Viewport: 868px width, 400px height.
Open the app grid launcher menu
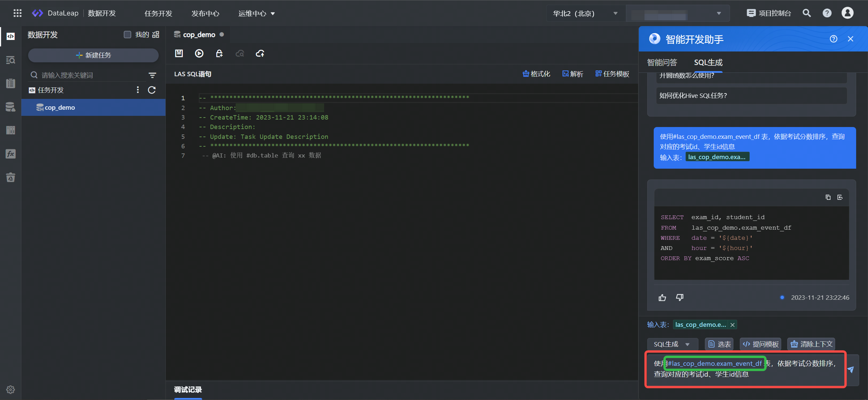(17, 13)
